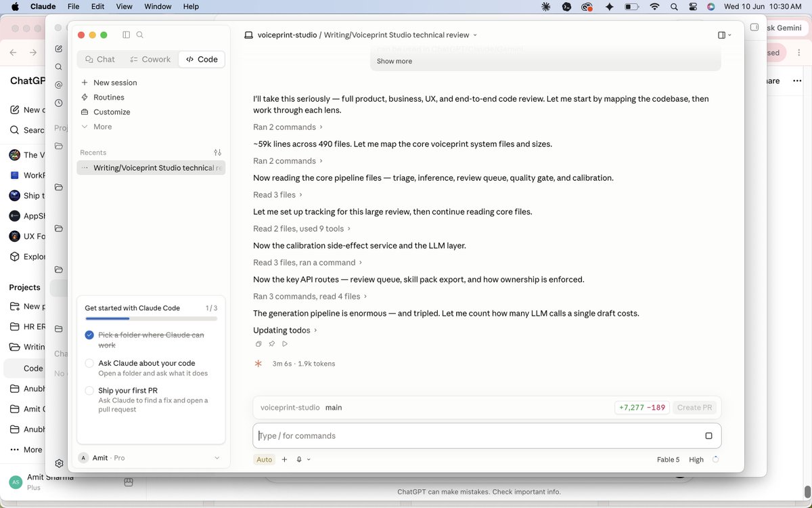Stop generation with the square stop button
This screenshot has width=812, height=508.
[x=708, y=436]
